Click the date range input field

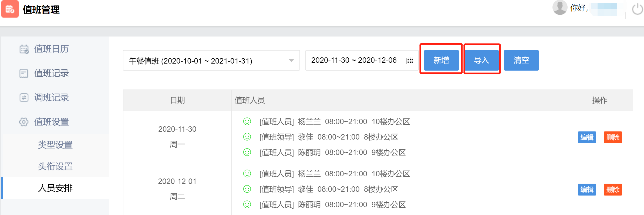(354, 60)
